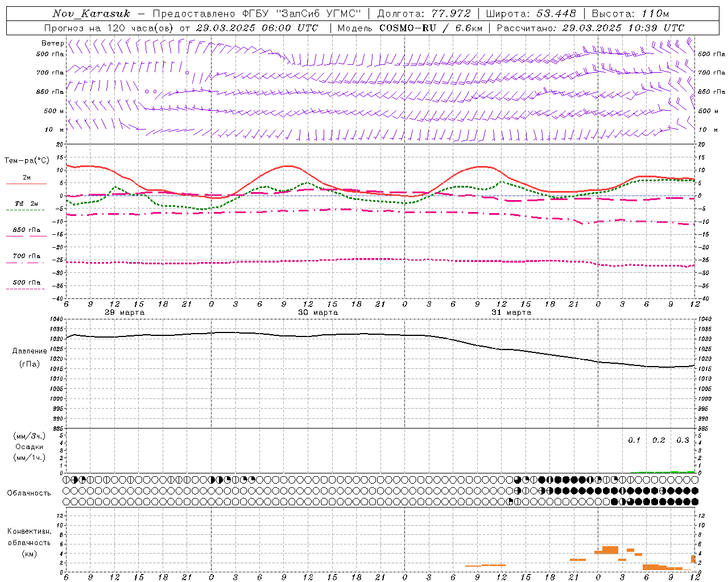
Task: Click the 'Конвективн.' convective cloud label
Action: coord(29,531)
